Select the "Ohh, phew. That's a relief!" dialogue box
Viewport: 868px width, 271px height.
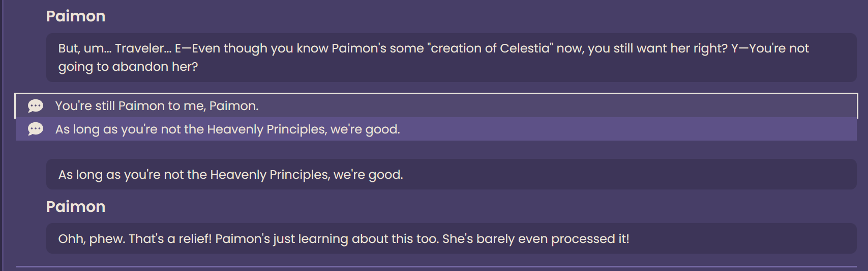(x=451, y=238)
